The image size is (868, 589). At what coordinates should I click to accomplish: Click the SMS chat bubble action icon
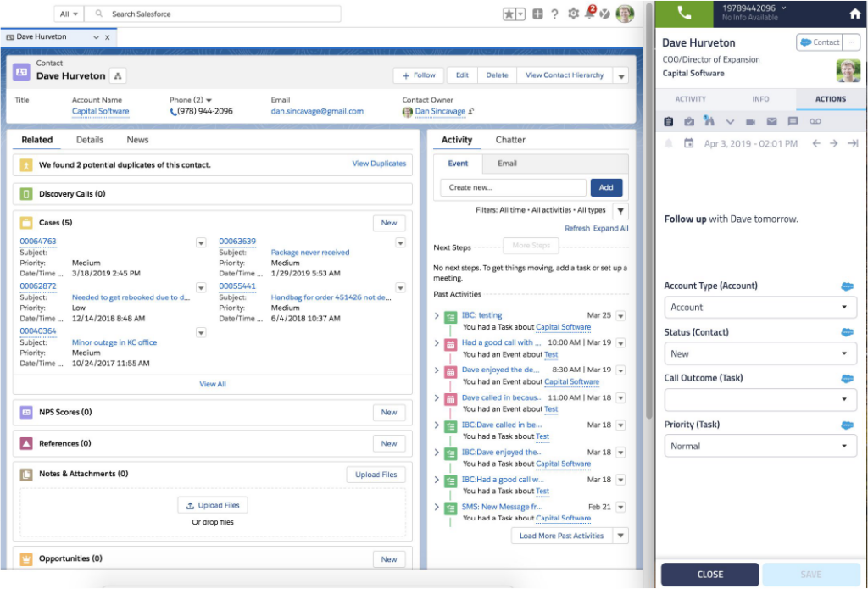point(793,121)
